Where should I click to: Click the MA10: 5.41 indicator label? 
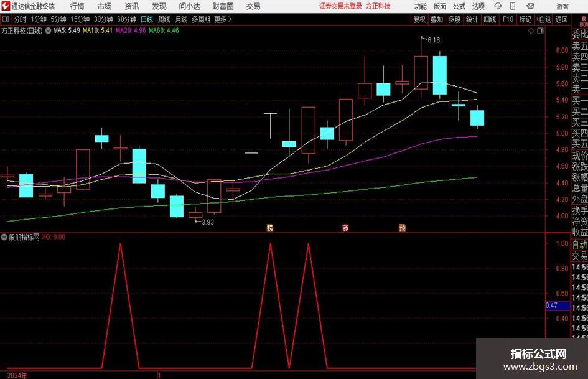pos(98,30)
